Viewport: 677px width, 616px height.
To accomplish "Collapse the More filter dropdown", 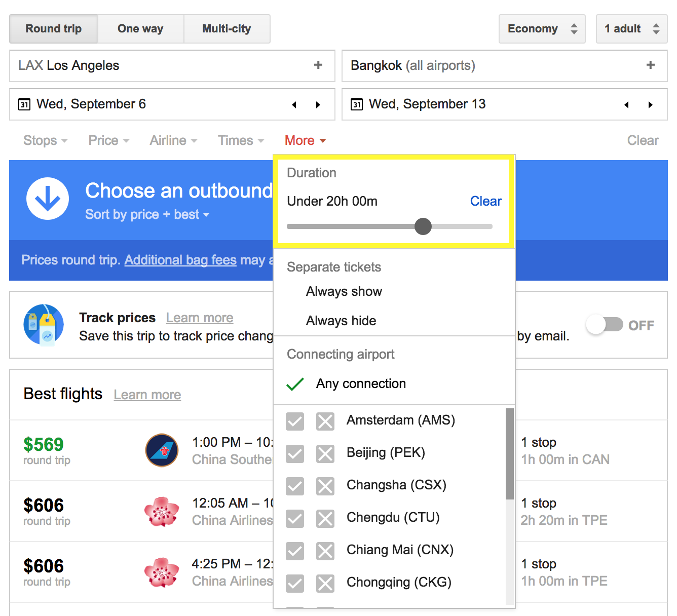I will (x=306, y=140).
